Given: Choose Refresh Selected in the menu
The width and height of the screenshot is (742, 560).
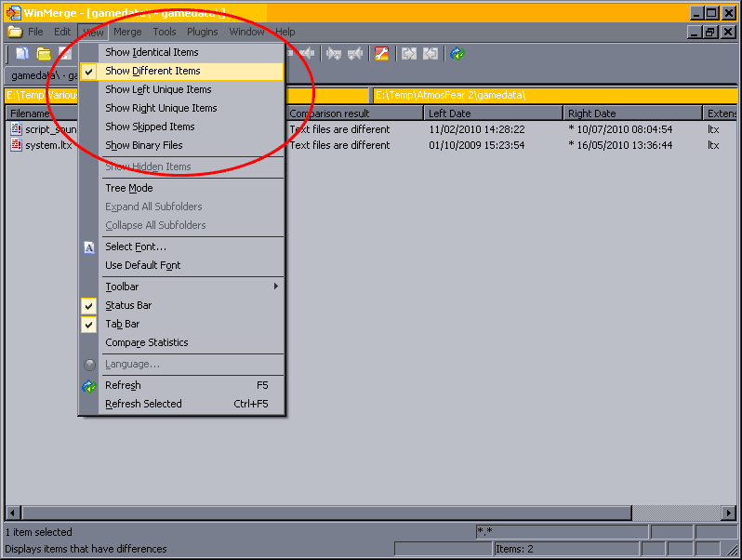Looking at the screenshot, I should click(181, 404).
